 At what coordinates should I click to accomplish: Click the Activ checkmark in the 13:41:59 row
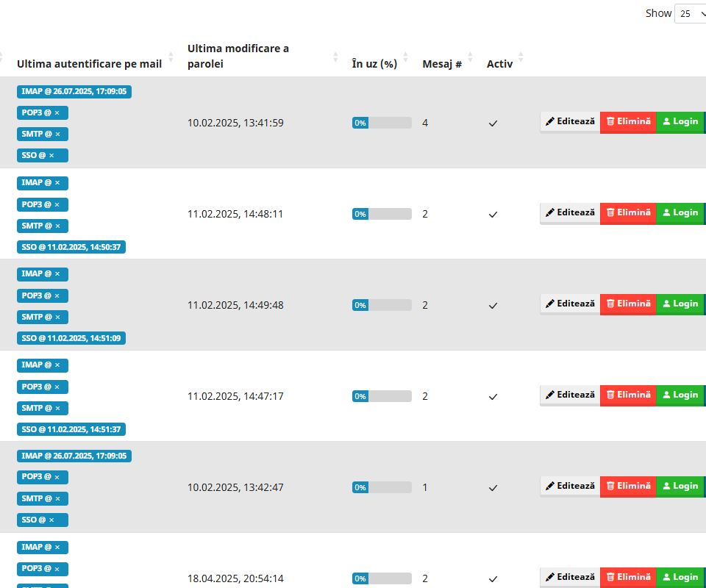coord(493,123)
